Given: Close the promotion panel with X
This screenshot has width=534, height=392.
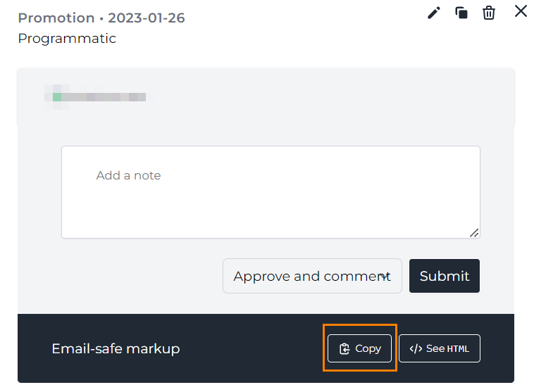Looking at the screenshot, I should pyautogui.click(x=521, y=11).
